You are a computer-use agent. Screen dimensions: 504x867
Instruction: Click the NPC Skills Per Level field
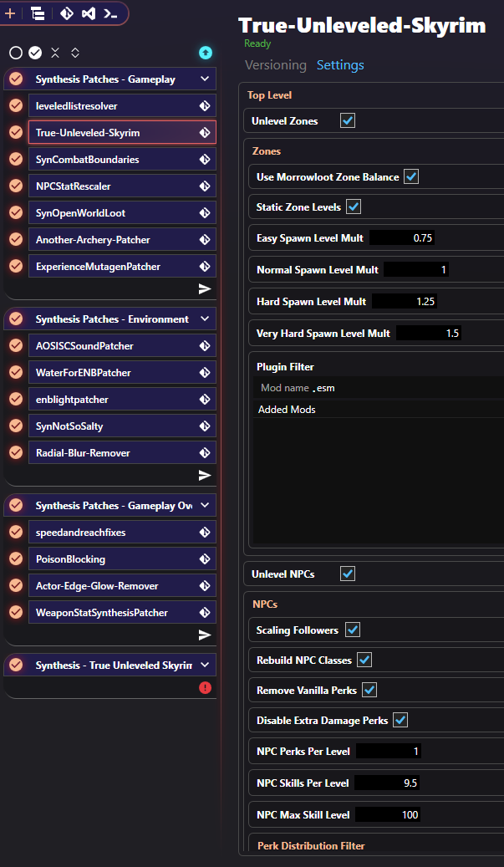(x=388, y=783)
